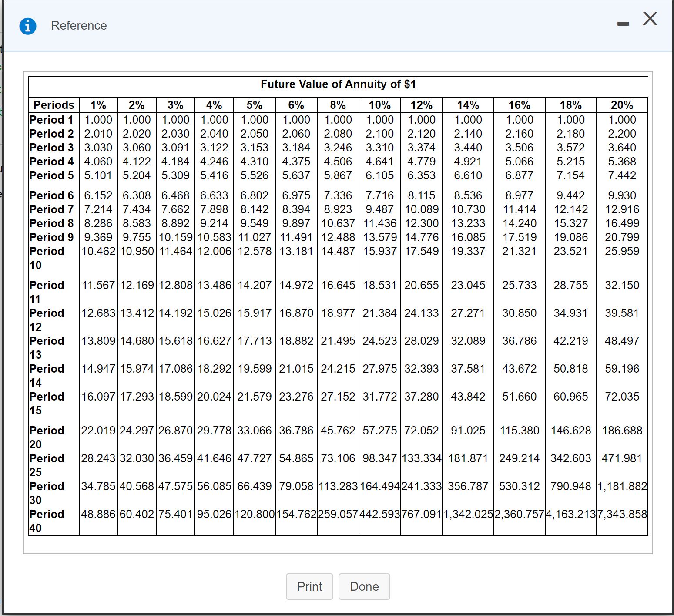
Task: Select the 5% column header
Action: coord(255,105)
